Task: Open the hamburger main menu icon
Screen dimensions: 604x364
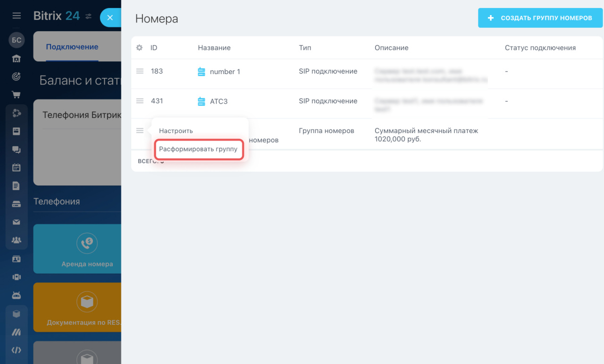Action: (17, 16)
